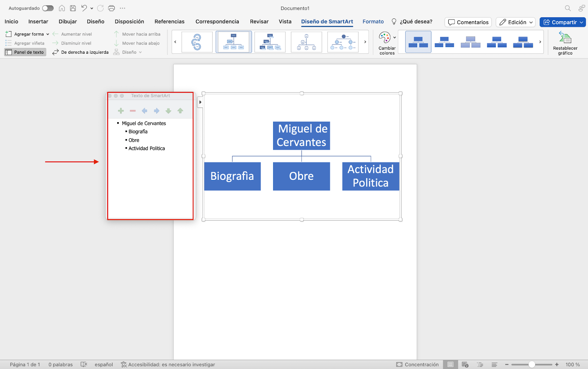This screenshot has width=588, height=369.
Task: Click the spelling check icon in status bar
Action: [x=84, y=365]
